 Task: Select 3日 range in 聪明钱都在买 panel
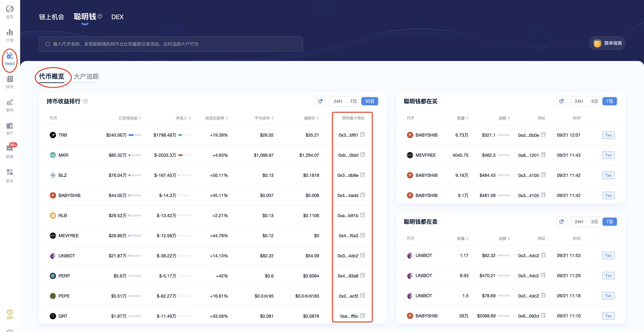(594, 101)
